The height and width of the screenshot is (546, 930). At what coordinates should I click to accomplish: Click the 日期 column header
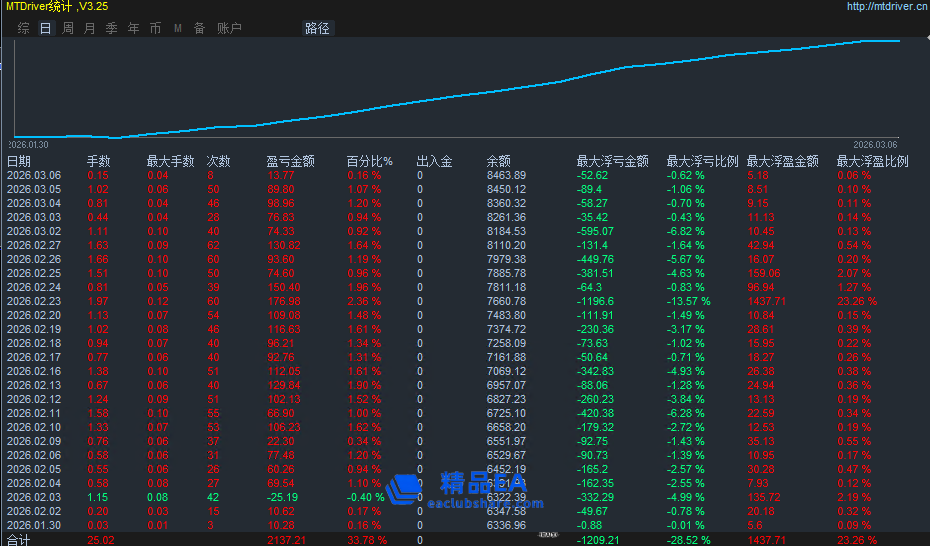(x=18, y=161)
